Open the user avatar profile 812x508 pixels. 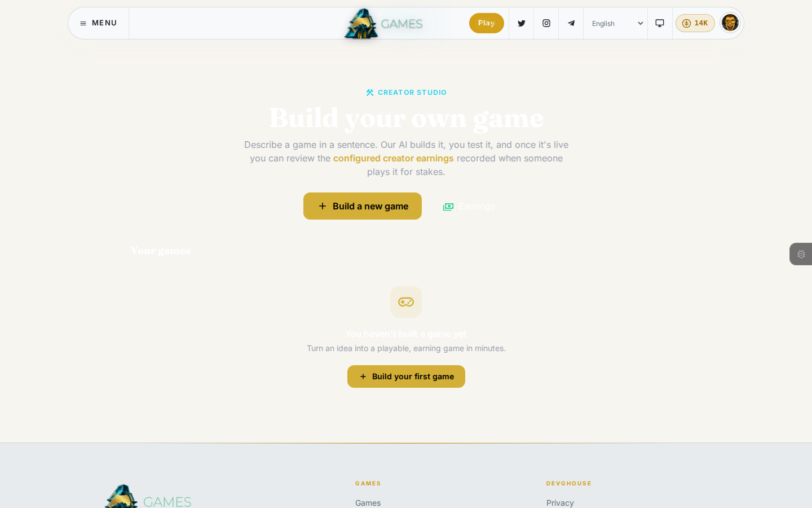point(730,23)
